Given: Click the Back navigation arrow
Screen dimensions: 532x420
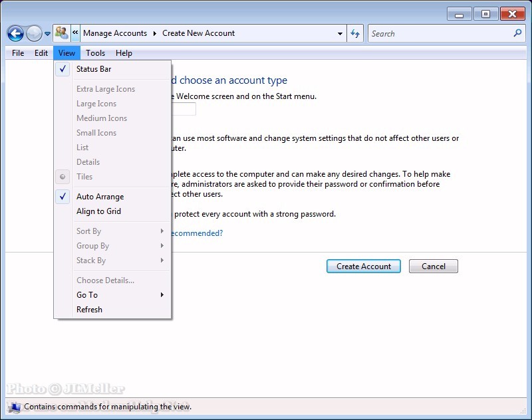Looking at the screenshot, I should (x=15, y=33).
